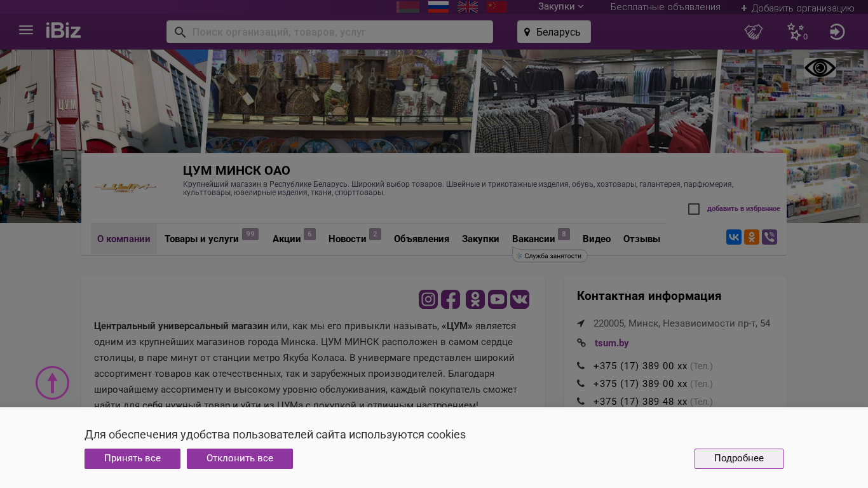Open Viber share icon in tab bar
The width and height of the screenshot is (868, 488).
pyautogui.click(x=770, y=237)
